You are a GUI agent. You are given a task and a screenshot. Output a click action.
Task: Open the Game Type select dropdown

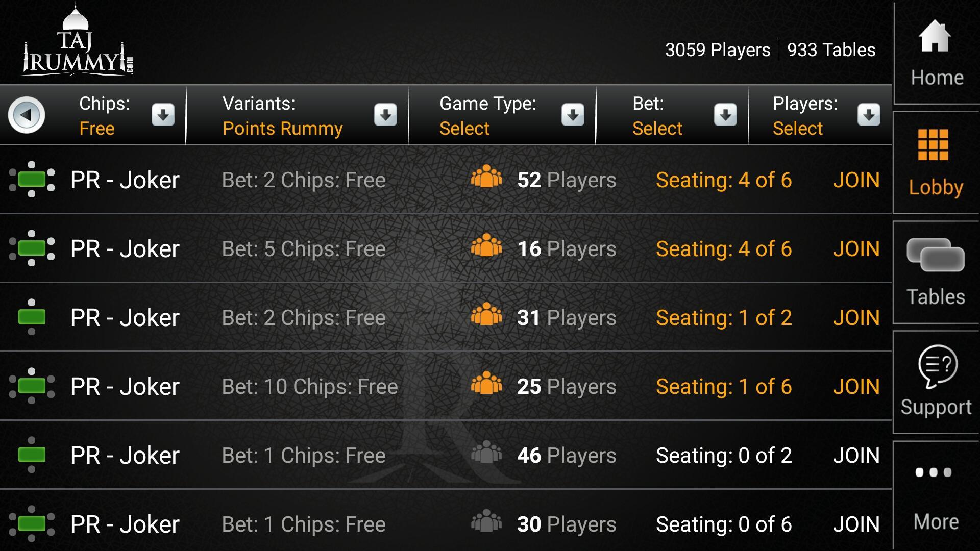[573, 115]
